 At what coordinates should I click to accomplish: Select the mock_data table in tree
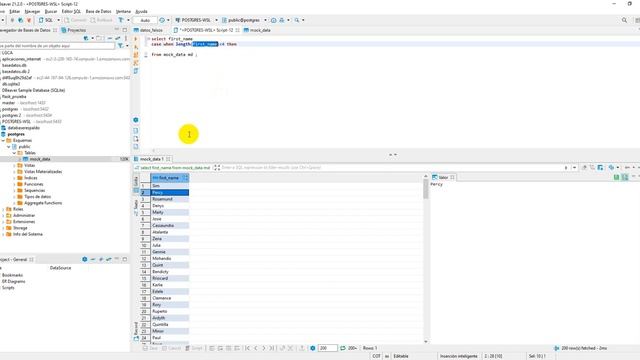[40, 159]
